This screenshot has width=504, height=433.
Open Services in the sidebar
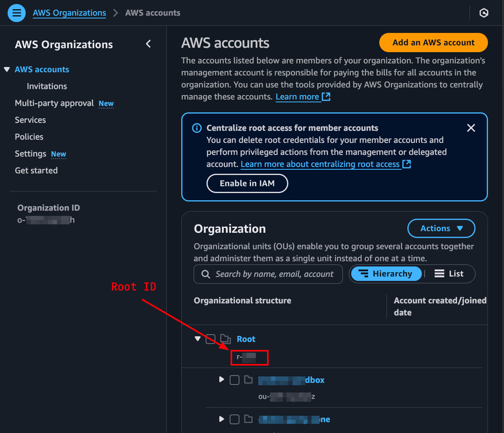pyautogui.click(x=30, y=120)
